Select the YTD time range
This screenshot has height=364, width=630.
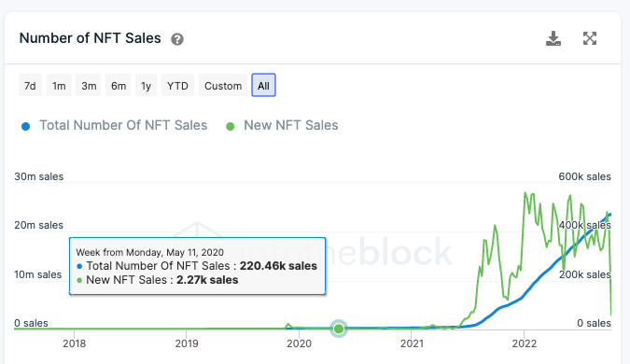[x=177, y=86]
